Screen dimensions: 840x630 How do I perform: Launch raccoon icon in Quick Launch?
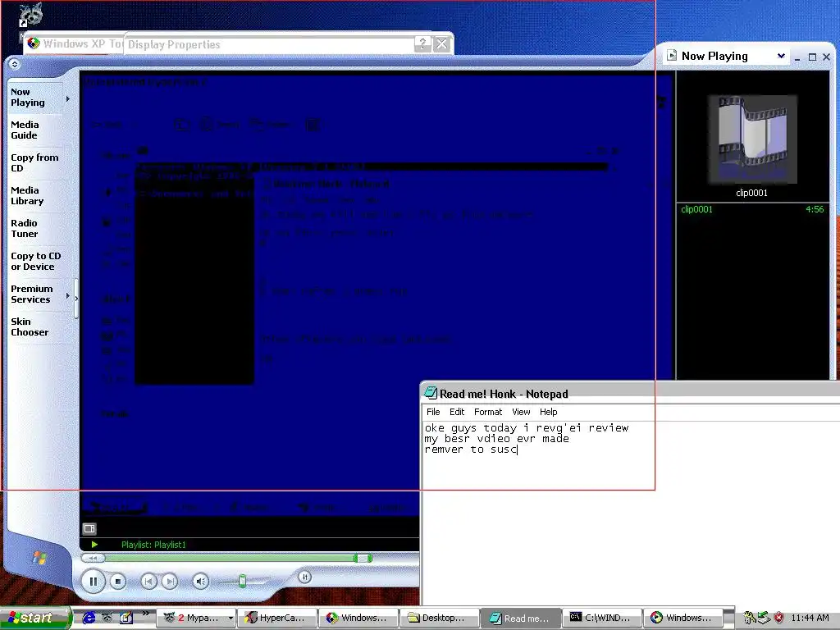tap(107, 618)
